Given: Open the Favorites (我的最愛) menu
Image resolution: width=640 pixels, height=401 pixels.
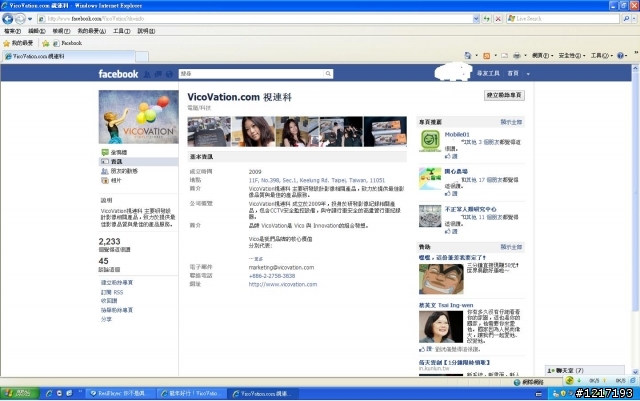Looking at the screenshot, I should 91,31.
